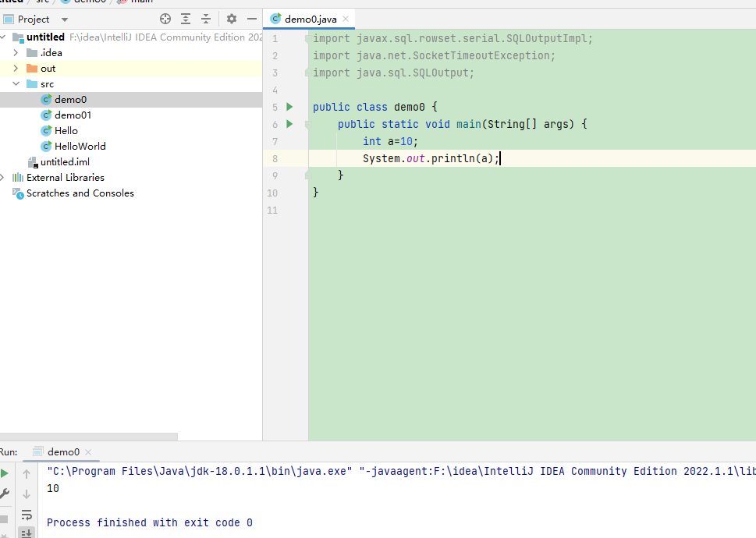This screenshot has height=538, width=756.
Task: Toggle soft-wrap in Run console
Action: pos(27,515)
